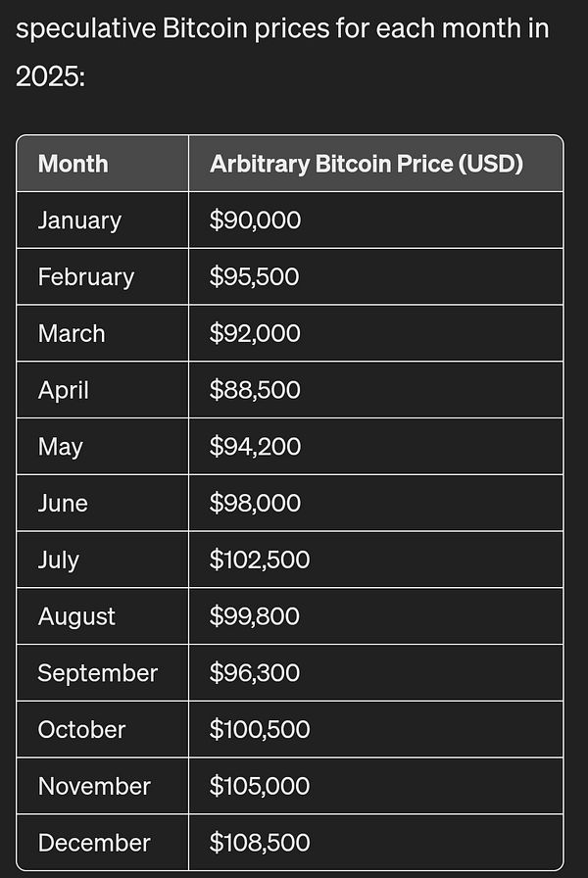Select the December row label
Screen dimensions: 588x878
pyautogui.click(x=94, y=843)
